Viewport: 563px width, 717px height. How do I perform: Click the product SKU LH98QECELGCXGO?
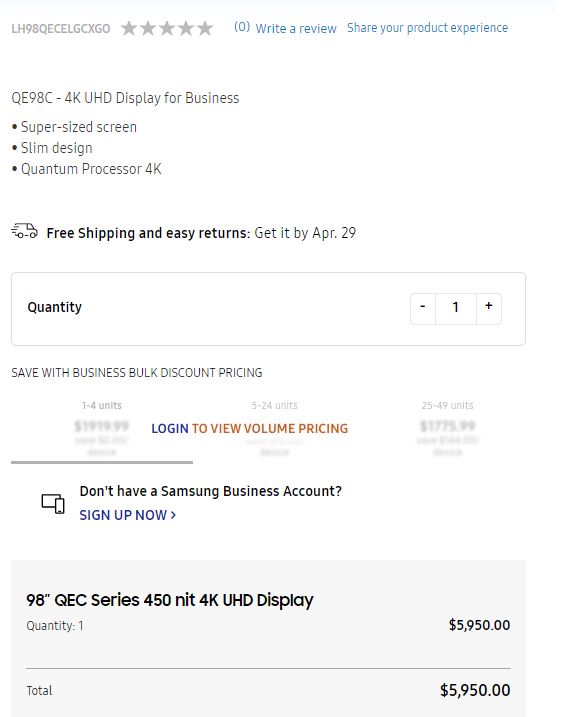click(61, 29)
